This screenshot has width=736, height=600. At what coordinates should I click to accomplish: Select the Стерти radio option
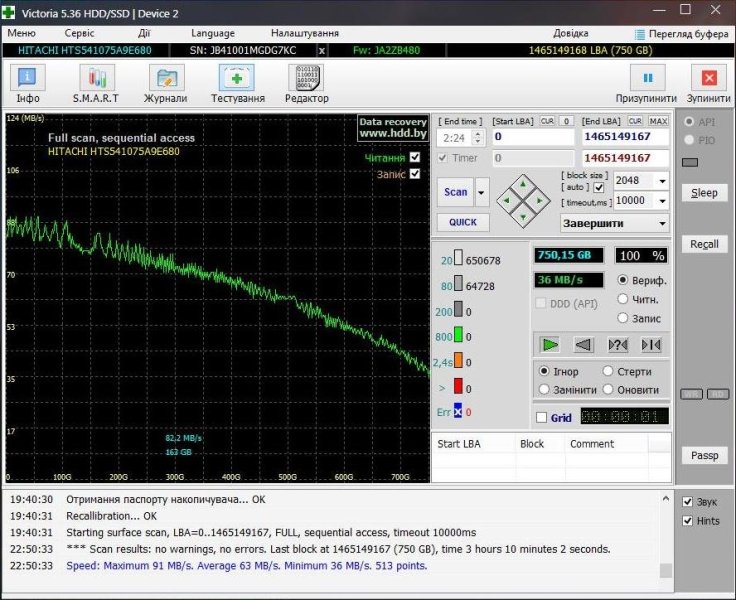pos(609,372)
